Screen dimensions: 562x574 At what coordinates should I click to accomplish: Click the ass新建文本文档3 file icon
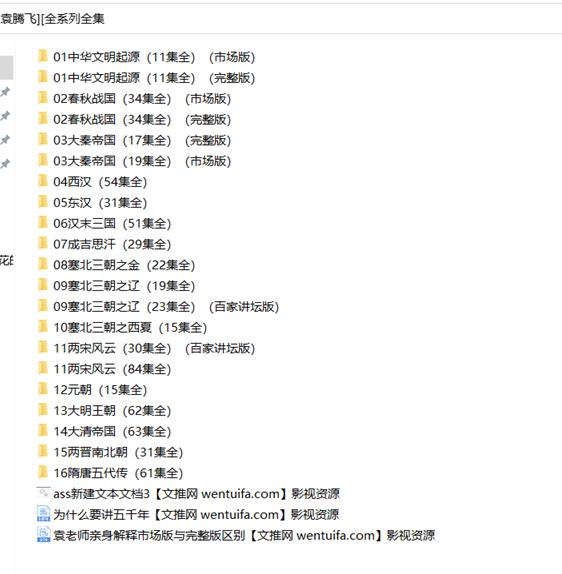click(44, 493)
